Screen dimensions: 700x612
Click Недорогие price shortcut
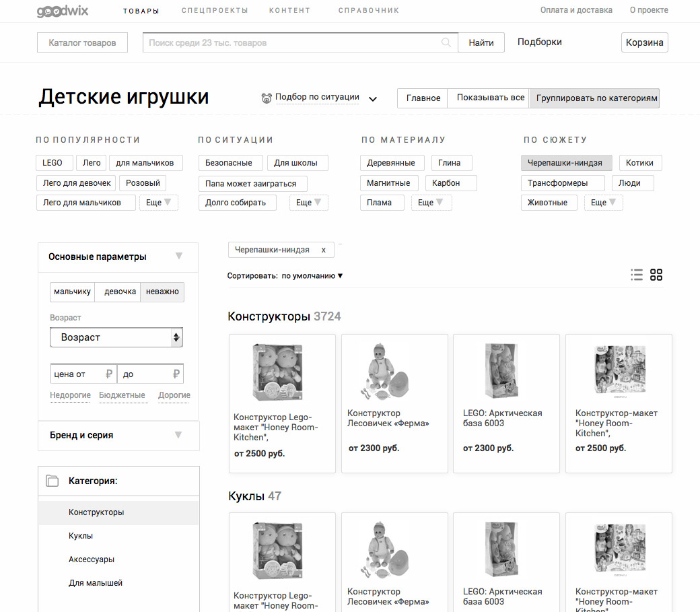(70, 395)
